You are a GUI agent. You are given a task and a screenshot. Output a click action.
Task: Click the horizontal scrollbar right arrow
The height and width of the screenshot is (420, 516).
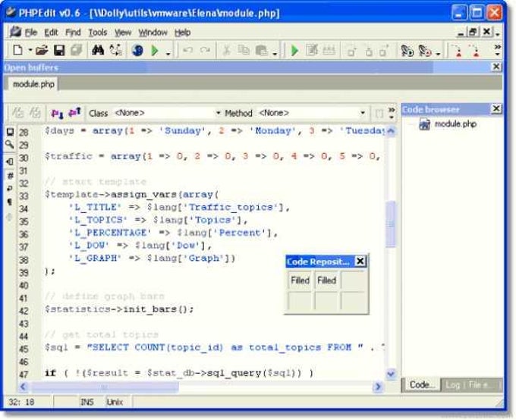(x=378, y=387)
